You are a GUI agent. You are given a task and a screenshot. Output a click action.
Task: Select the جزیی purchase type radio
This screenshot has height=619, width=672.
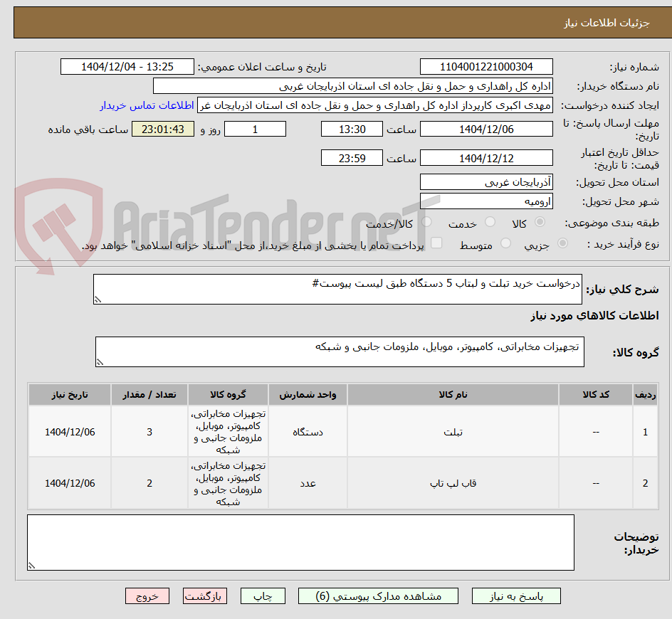pos(562,243)
